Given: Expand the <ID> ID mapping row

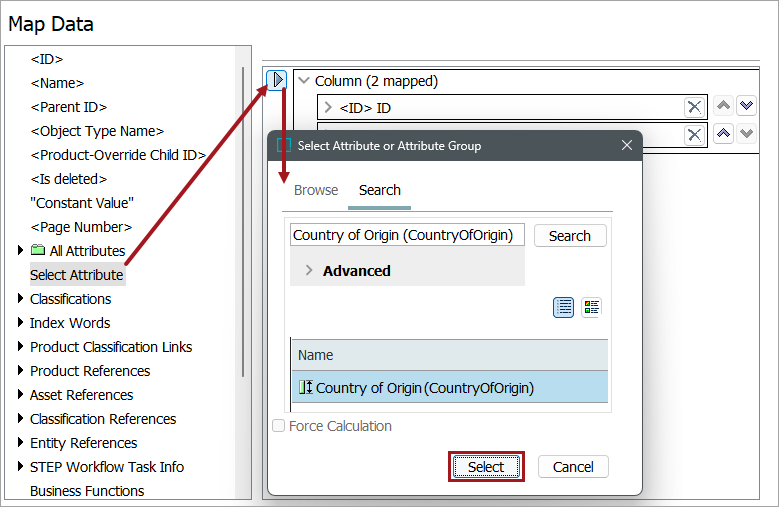Looking at the screenshot, I should tap(328, 107).
